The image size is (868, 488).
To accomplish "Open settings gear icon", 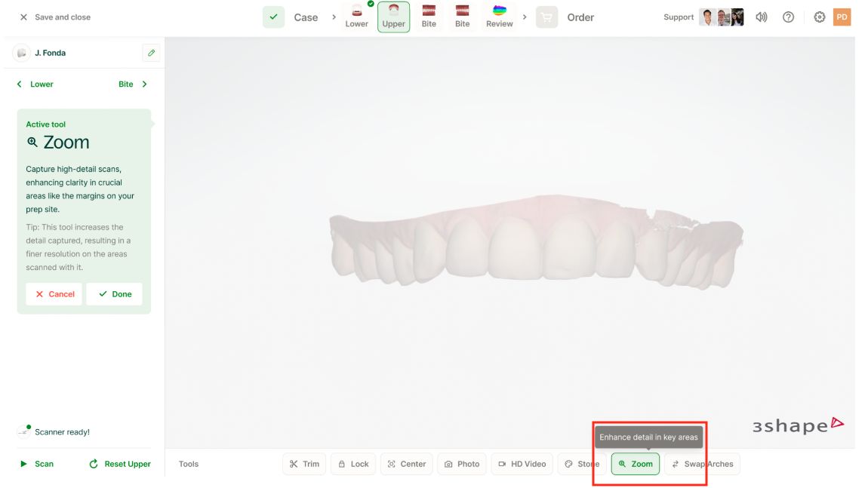I will click(x=820, y=17).
